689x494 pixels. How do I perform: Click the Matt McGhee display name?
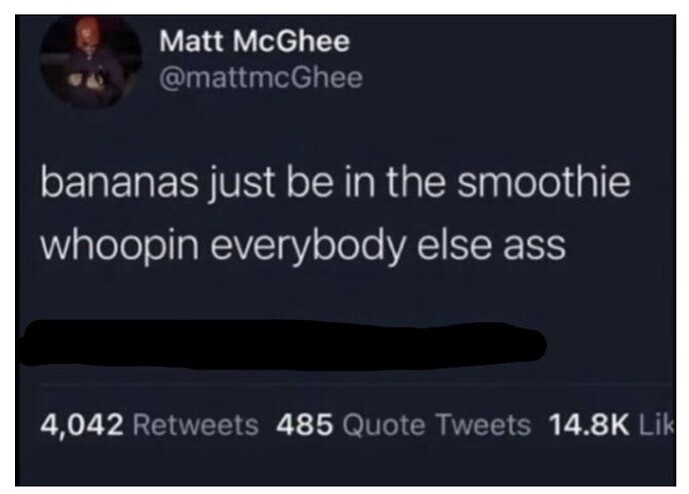pyautogui.click(x=254, y=41)
